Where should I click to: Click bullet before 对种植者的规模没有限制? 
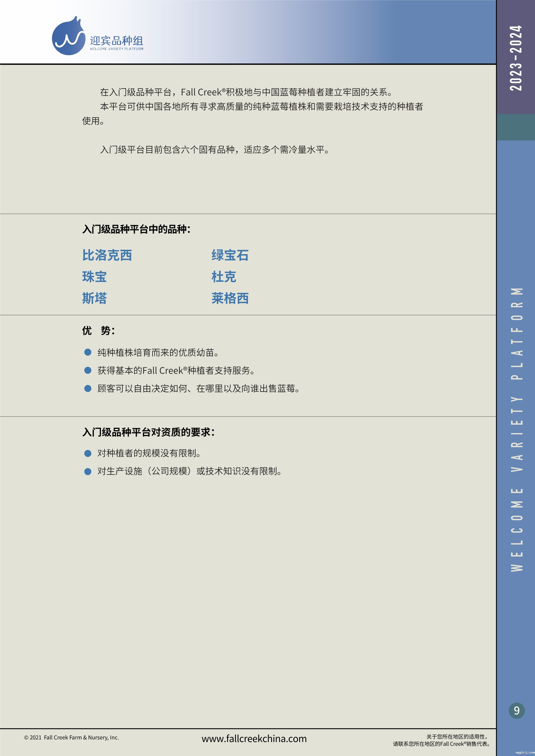point(88,453)
